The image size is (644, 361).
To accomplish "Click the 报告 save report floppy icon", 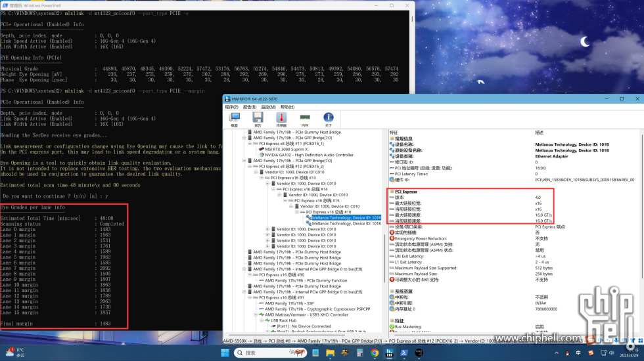I will [258, 119].
